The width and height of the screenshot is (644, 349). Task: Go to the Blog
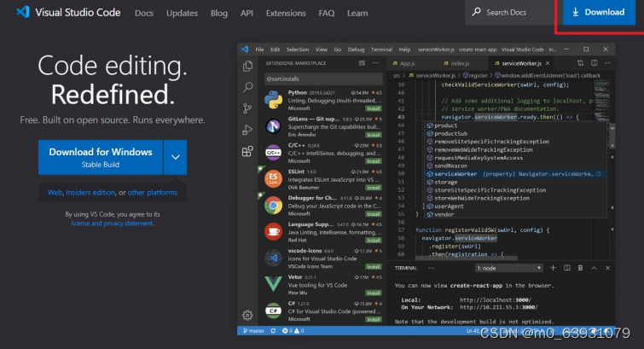pyautogui.click(x=219, y=13)
